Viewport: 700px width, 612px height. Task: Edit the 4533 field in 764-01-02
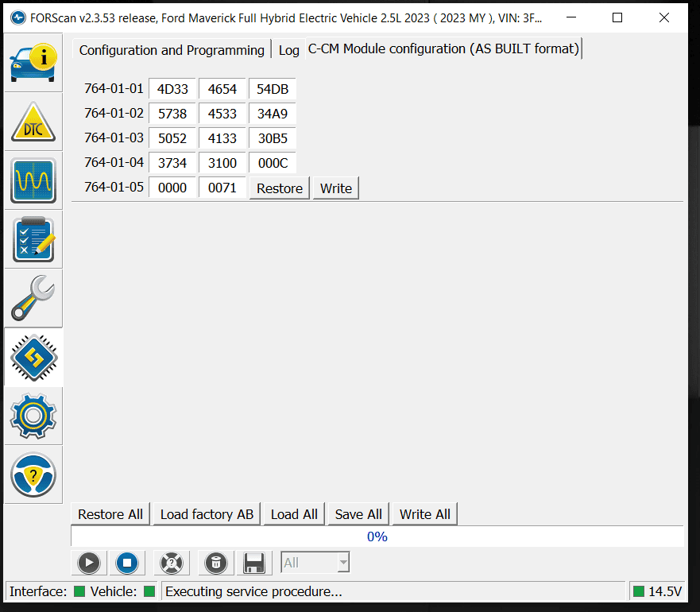click(x=222, y=114)
